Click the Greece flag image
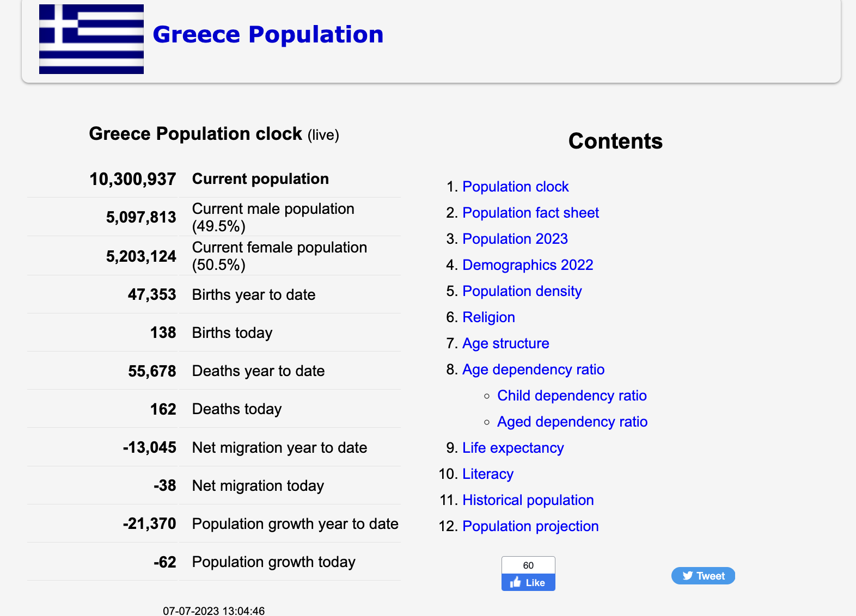The height and width of the screenshot is (616, 856). click(x=91, y=39)
